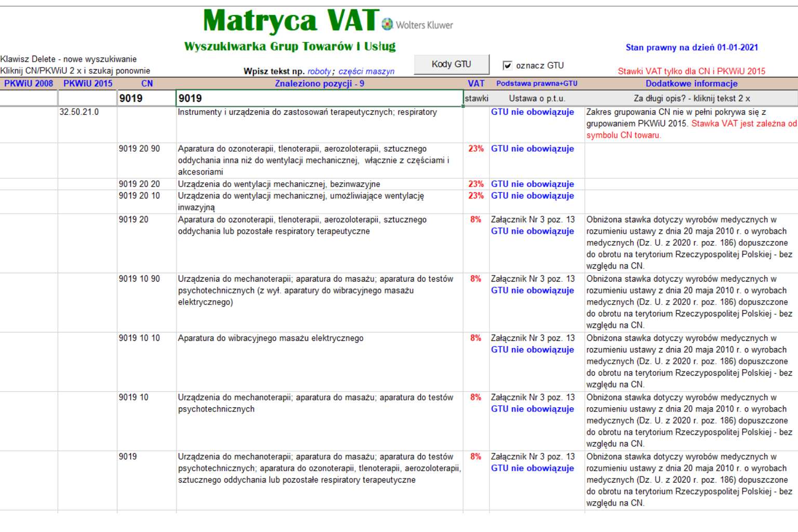
Task: Select description 'Aparatura do wibracyjnego masażu elektrycznego'
Action: coord(271,338)
